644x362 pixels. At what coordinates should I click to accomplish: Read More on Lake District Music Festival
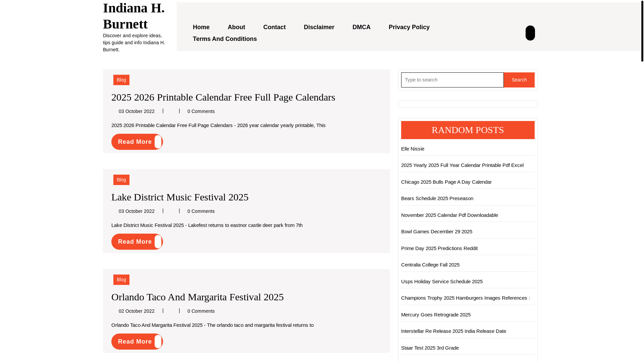[137, 242]
